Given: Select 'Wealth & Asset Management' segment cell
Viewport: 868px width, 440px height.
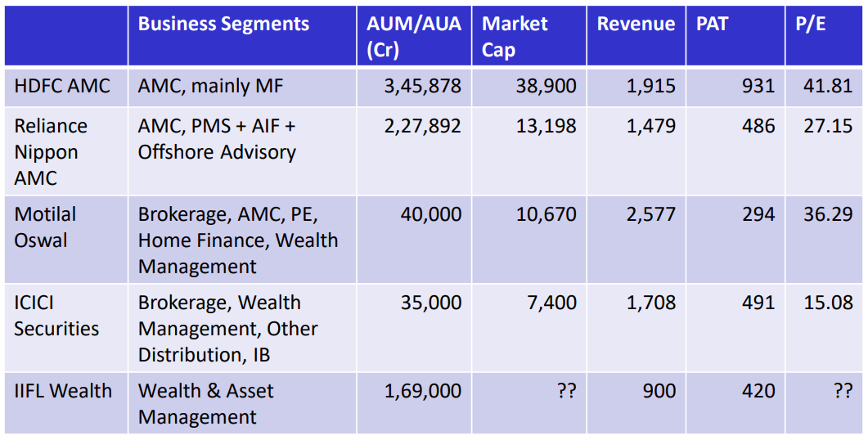Looking at the screenshot, I should coord(205,404).
